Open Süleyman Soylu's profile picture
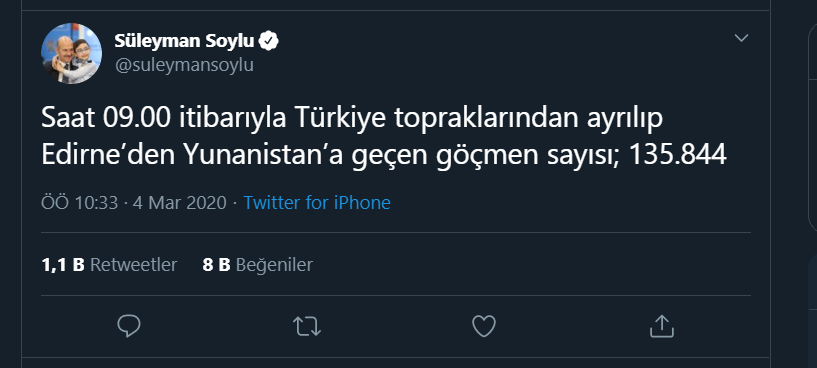This screenshot has width=817, height=368. [71, 53]
